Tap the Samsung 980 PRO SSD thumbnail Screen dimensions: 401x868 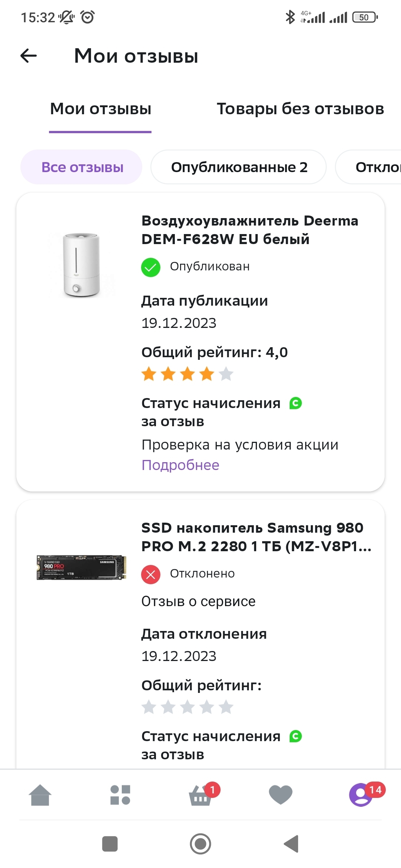(81, 568)
